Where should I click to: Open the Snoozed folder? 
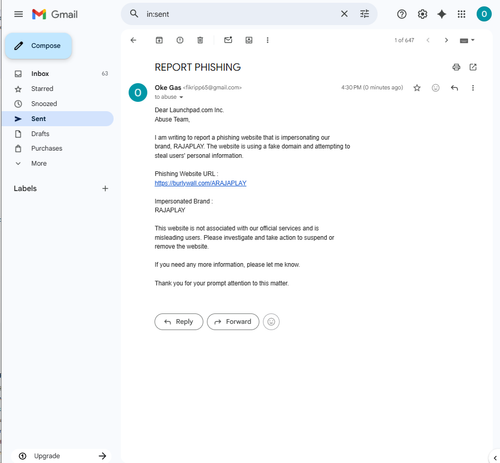coord(58,104)
